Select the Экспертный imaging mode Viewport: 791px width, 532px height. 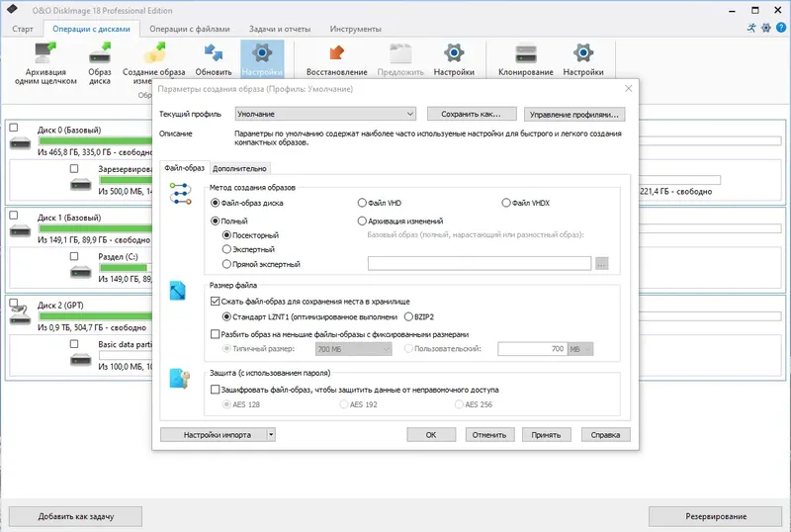point(226,249)
